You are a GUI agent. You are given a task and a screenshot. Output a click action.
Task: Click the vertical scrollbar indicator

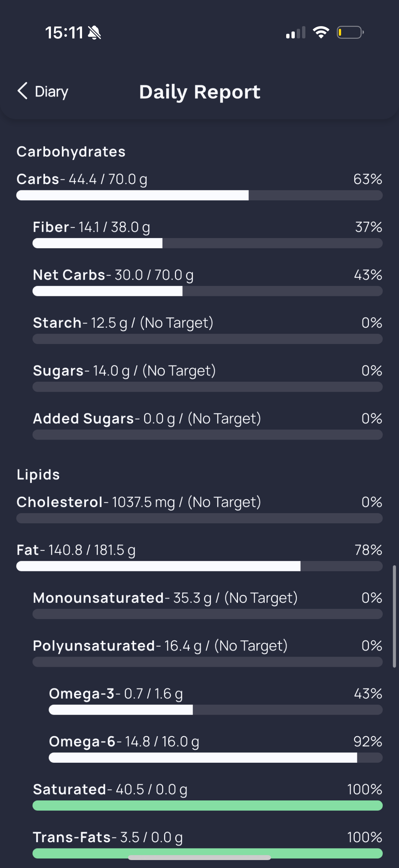click(x=394, y=617)
